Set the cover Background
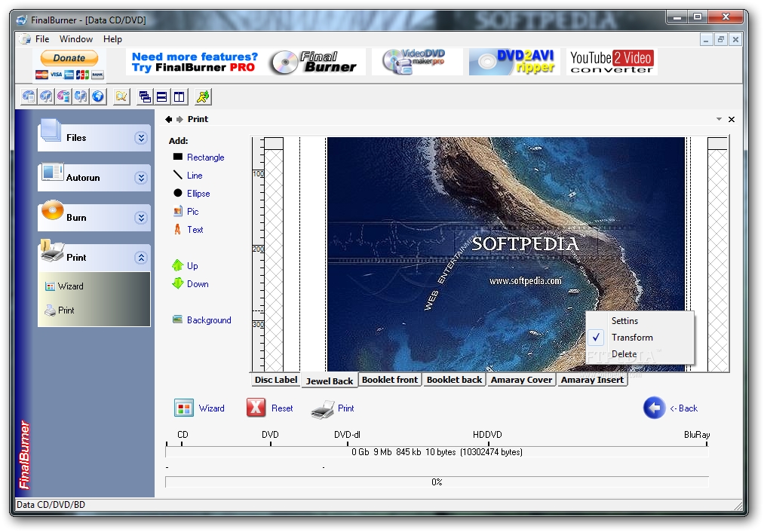Viewport: 764px width, 532px height. 201,320
